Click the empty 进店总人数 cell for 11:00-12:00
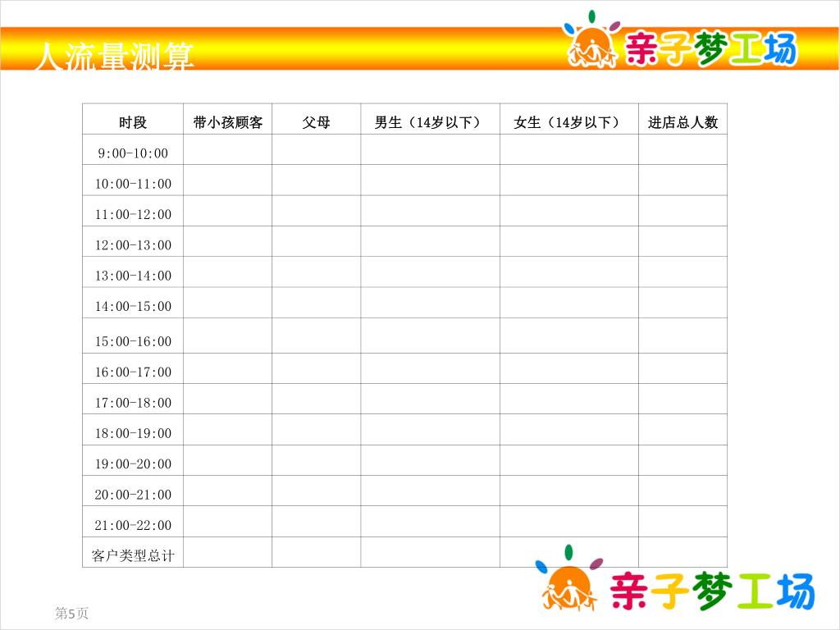This screenshot has width=840, height=630. [x=682, y=211]
